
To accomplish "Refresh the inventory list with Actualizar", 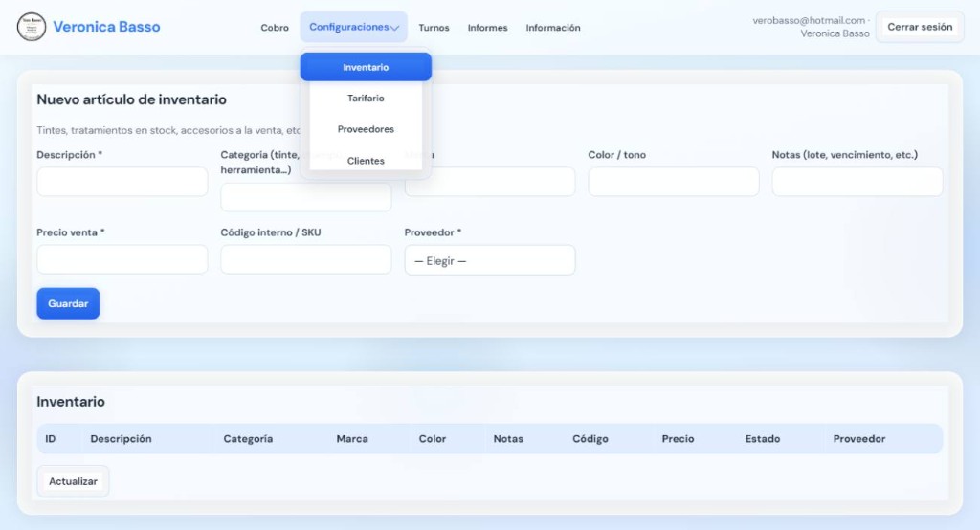I will point(73,481).
